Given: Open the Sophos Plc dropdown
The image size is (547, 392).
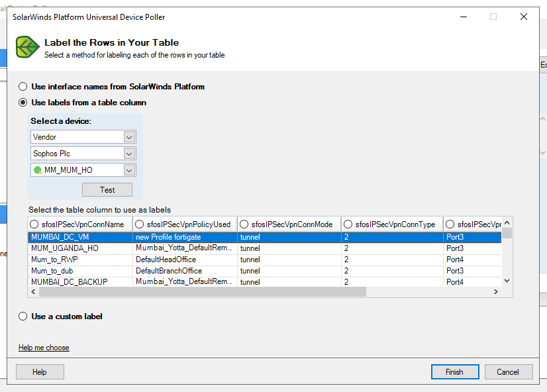Looking at the screenshot, I should [x=129, y=154].
